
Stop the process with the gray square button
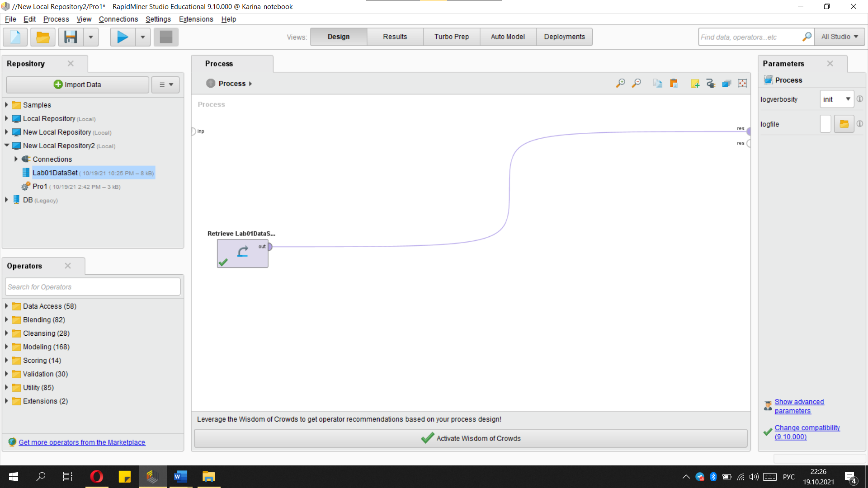(x=166, y=37)
